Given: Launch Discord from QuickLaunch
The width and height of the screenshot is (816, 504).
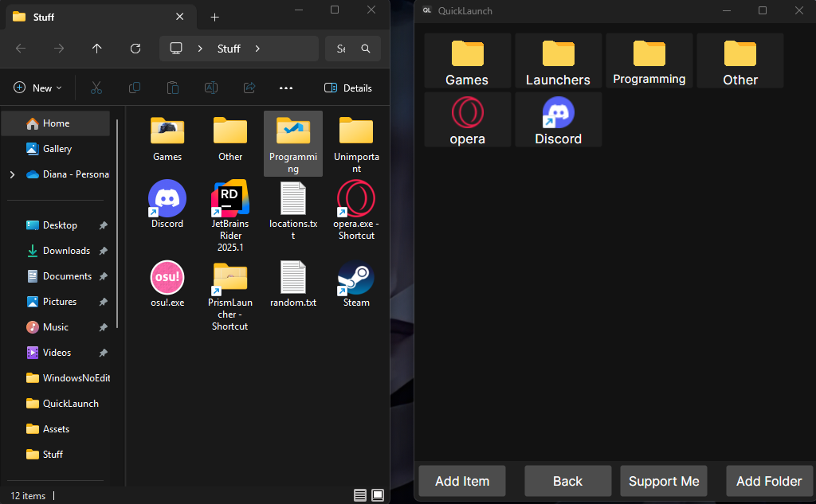Looking at the screenshot, I should 559,119.
